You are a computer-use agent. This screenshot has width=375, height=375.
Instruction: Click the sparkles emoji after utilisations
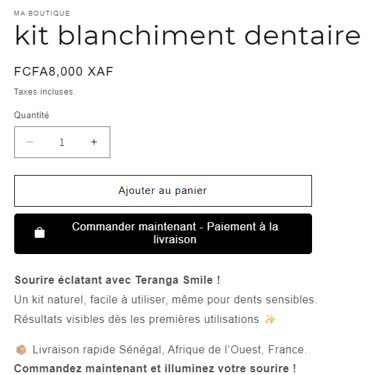click(270, 319)
